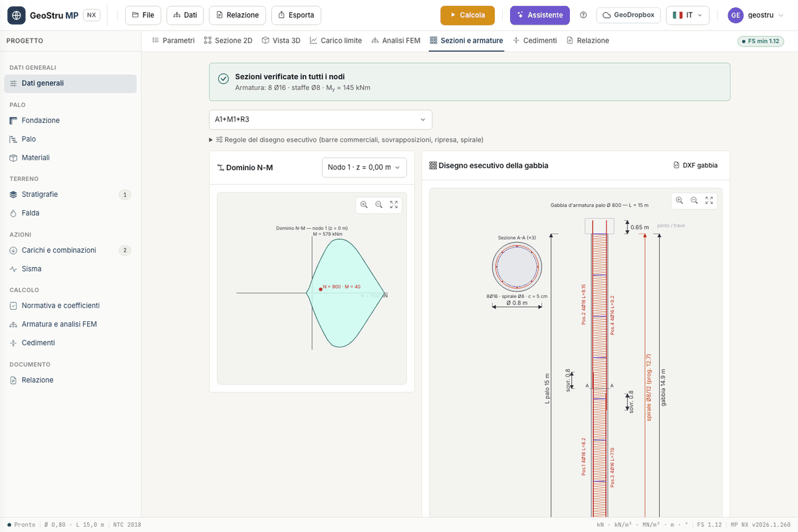The height and width of the screenshot is (532, 798).
Task: Click the grid icon beside Disegno esecutivo title
Action: click(433, 166)
